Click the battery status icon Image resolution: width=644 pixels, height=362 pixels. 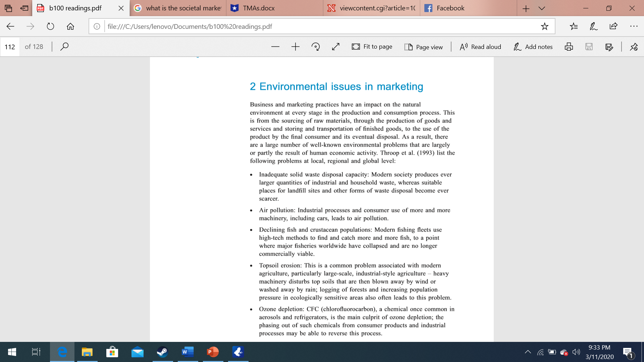[x=552, y=352]
